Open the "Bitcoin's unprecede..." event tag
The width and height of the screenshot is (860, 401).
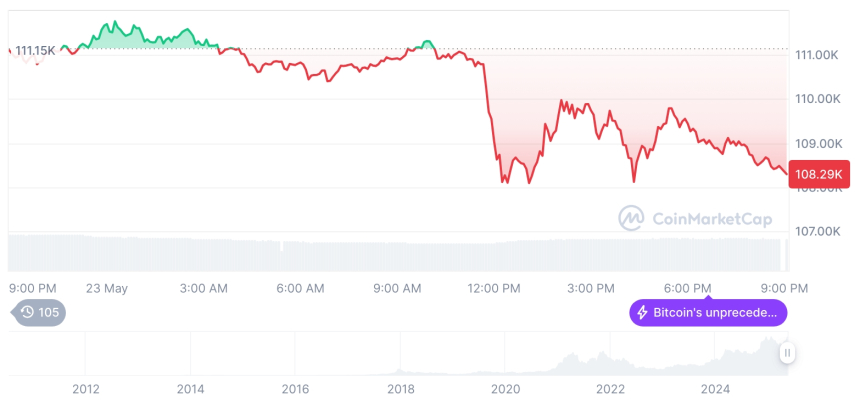pyautogui.click(x=708, y=313)
